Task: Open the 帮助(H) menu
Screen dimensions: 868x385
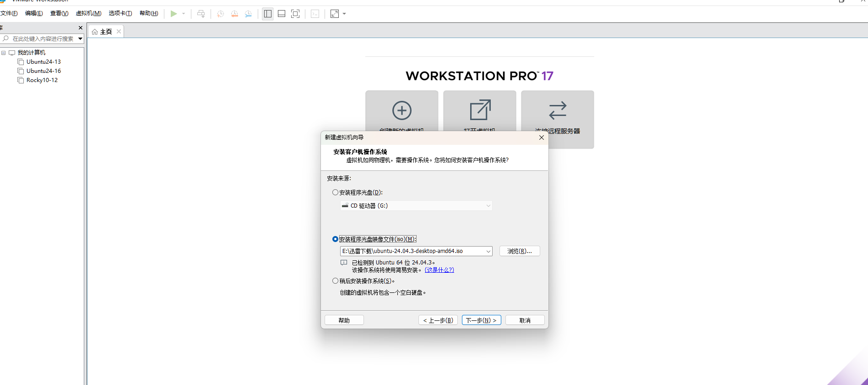Action: (x=149, y=13)
